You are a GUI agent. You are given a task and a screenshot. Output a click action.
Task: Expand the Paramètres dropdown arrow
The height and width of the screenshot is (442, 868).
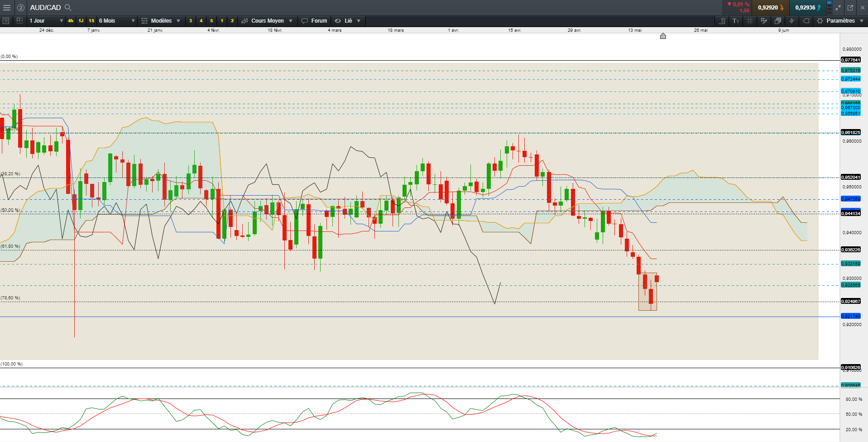[x=862, y=21]
